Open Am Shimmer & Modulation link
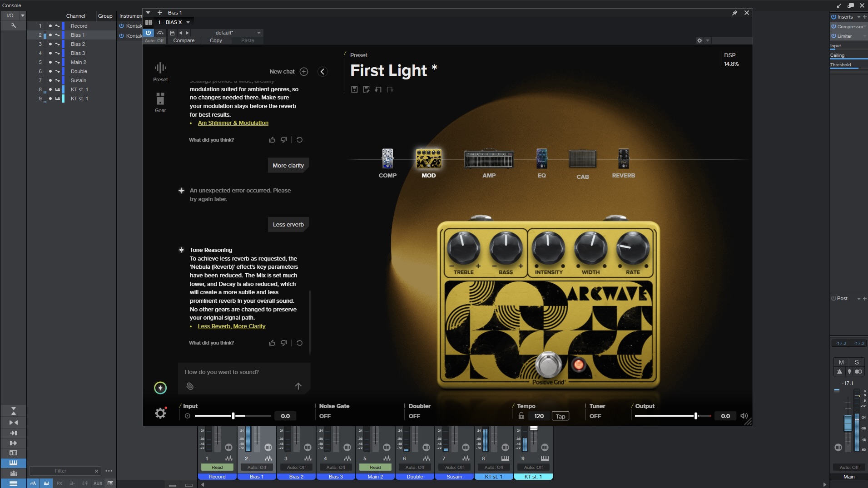Viewport: 868px width, 488px height. (x=233, y=123)
